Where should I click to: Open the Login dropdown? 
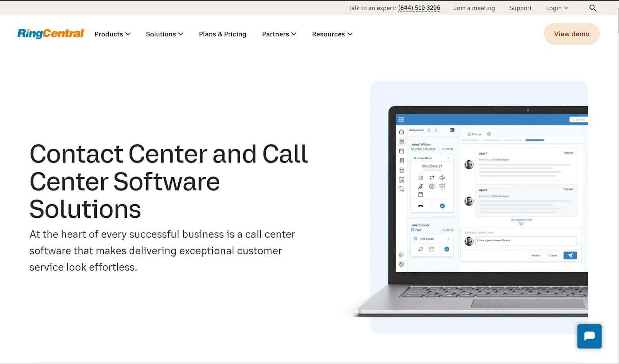click(557, 8)
